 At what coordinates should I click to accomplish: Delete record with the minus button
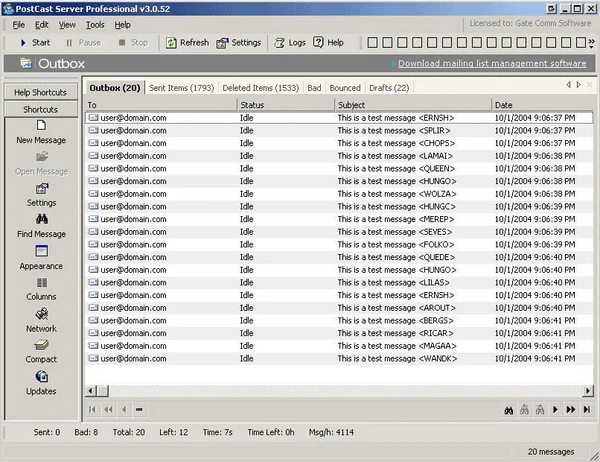139,410
